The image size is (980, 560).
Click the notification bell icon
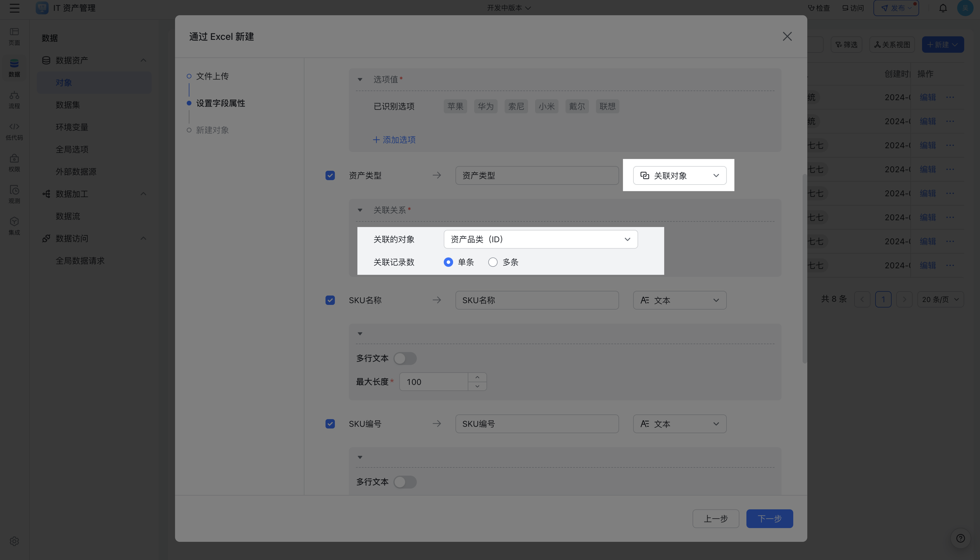tap(943, 8)
